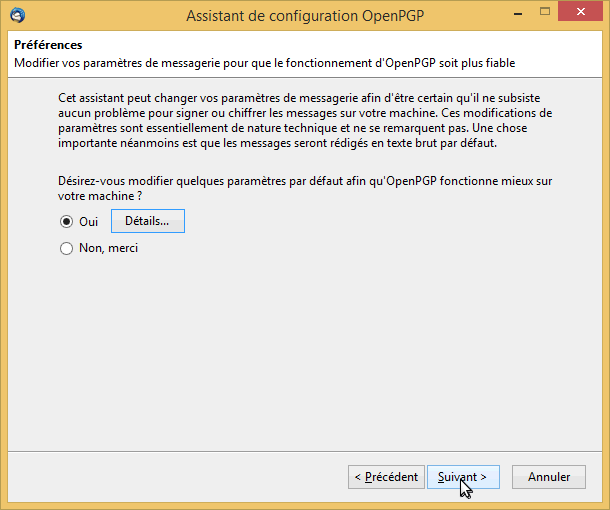Maximize the OpenPGP assistant window
Image resolution: width=610 pixels, height=510 pixels.
(545, 12)
